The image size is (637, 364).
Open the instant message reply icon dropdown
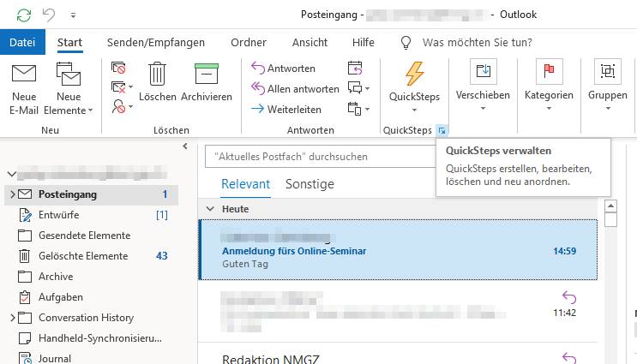tap(358, 87)
